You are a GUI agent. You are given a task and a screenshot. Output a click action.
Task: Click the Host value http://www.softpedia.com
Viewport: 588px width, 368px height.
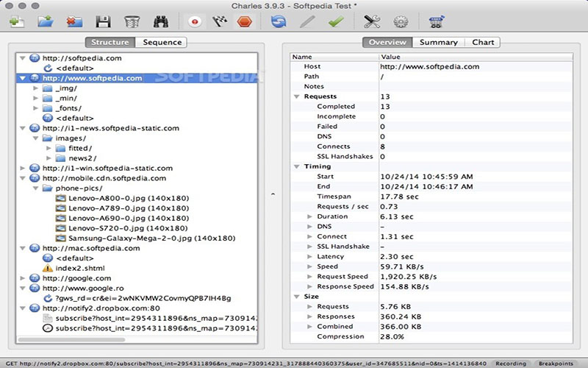(x=430, y=67)
